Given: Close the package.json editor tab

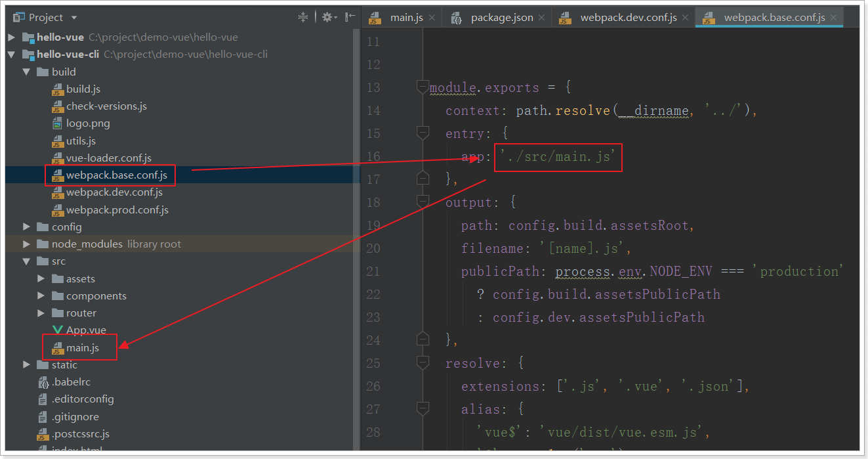Looking at the screenshot, I should [x=542, y=18].
